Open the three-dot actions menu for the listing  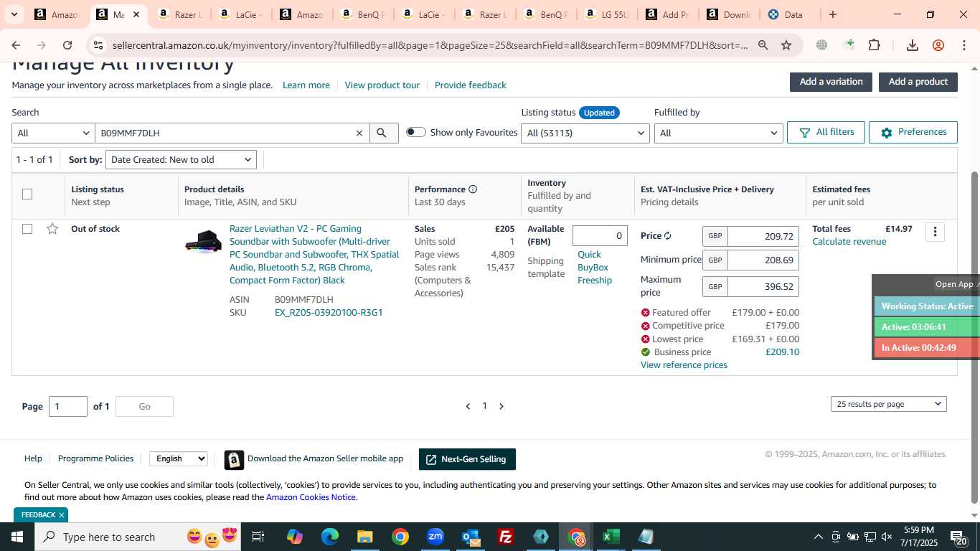(x=935, y=232)
